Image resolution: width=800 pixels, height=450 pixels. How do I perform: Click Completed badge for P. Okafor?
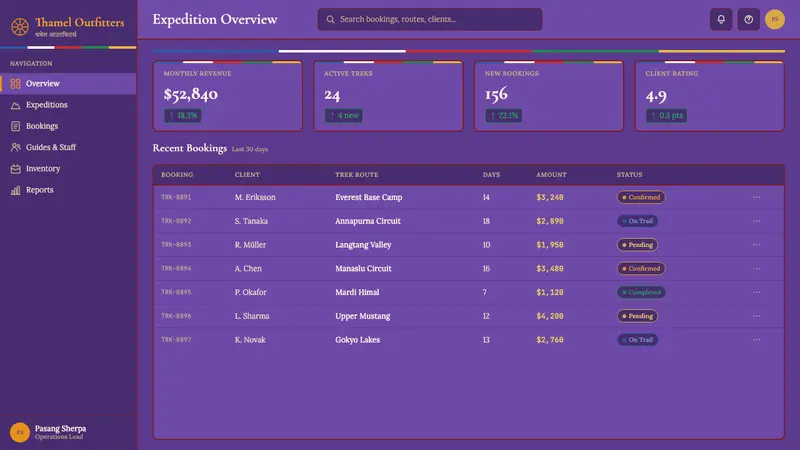coord(641,292)
